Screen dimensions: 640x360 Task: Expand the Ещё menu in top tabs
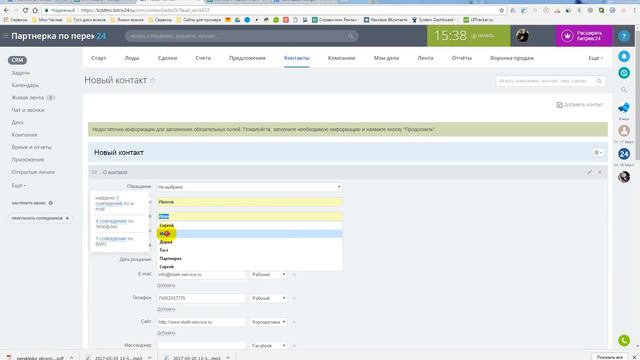coord(595,58)
